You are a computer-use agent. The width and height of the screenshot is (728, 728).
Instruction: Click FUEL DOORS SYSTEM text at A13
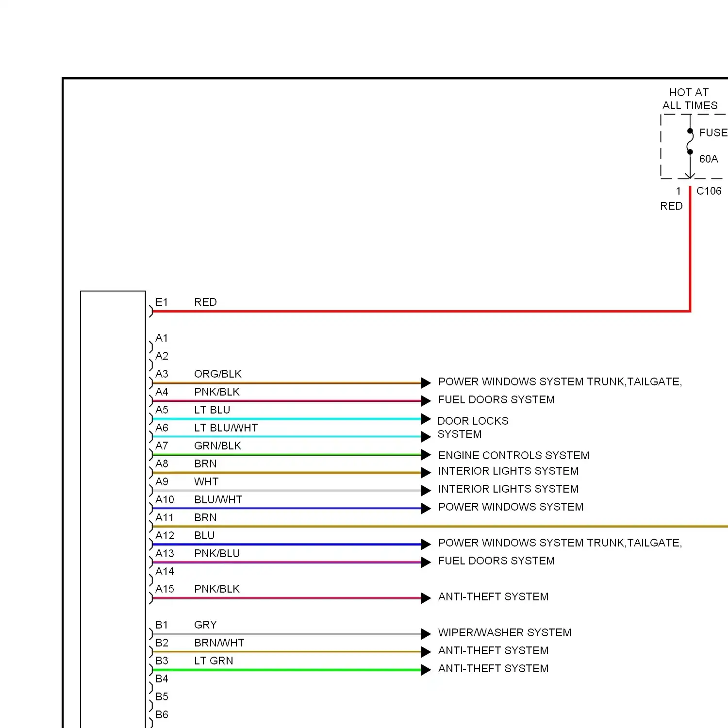point(496,561)
